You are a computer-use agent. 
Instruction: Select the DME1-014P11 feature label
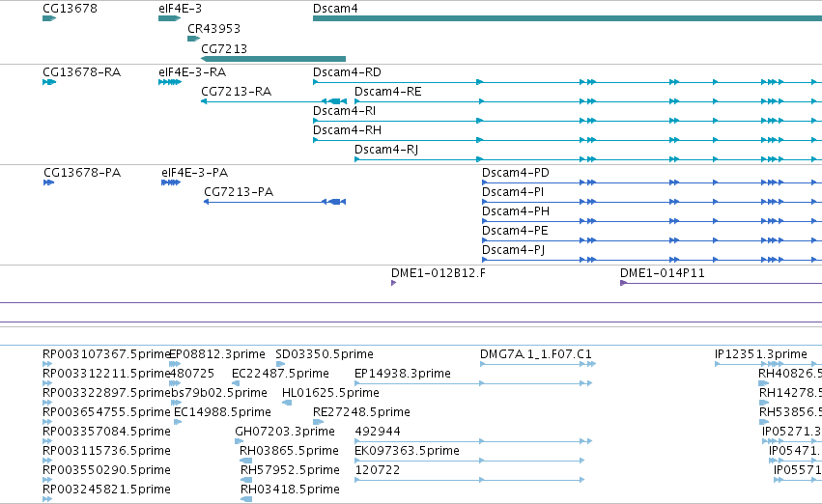[662, 273]
